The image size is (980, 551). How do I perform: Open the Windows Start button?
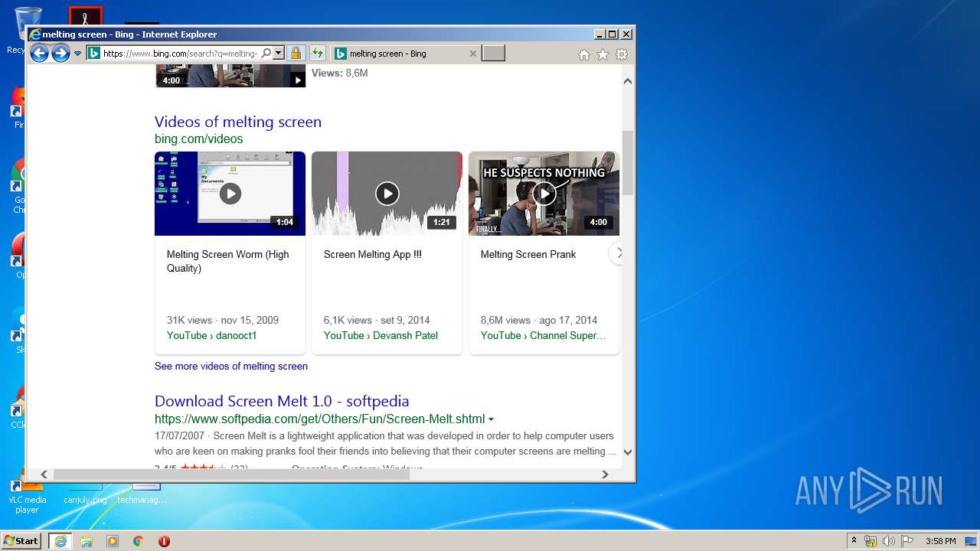pos(21,541)
